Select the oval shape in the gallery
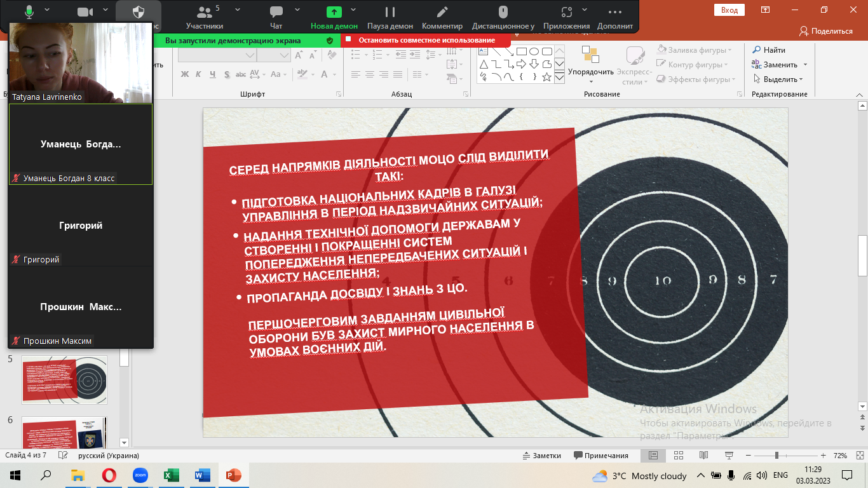 pyautogui.click(x=534, y=51)
